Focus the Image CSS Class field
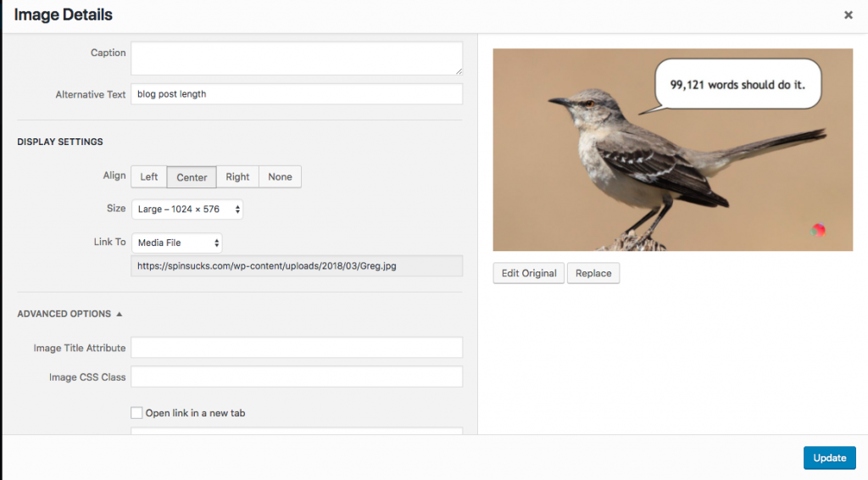This screenshot has width=868, height=480. 296,377
